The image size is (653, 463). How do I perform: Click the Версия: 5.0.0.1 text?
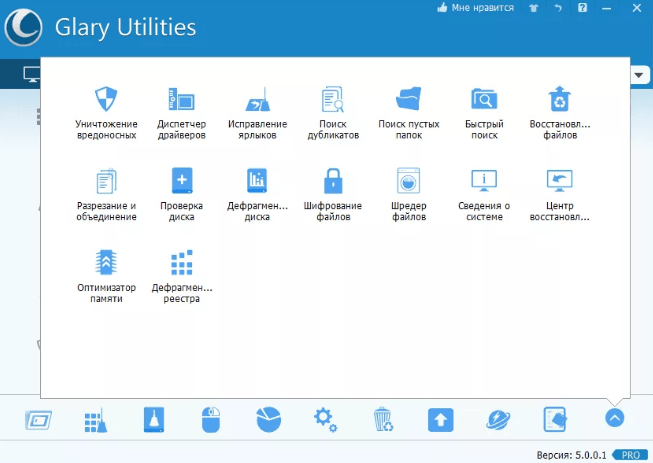[571, 455]
